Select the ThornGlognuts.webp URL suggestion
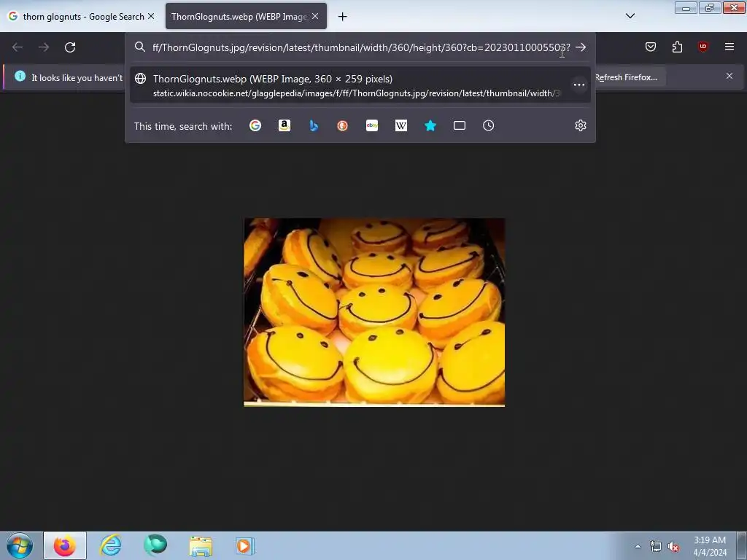The height and width of the screenshot is (560, 747). pos(360,85)
